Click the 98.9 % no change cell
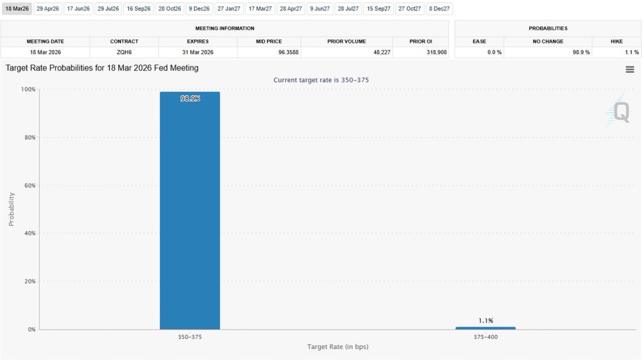 548,52
